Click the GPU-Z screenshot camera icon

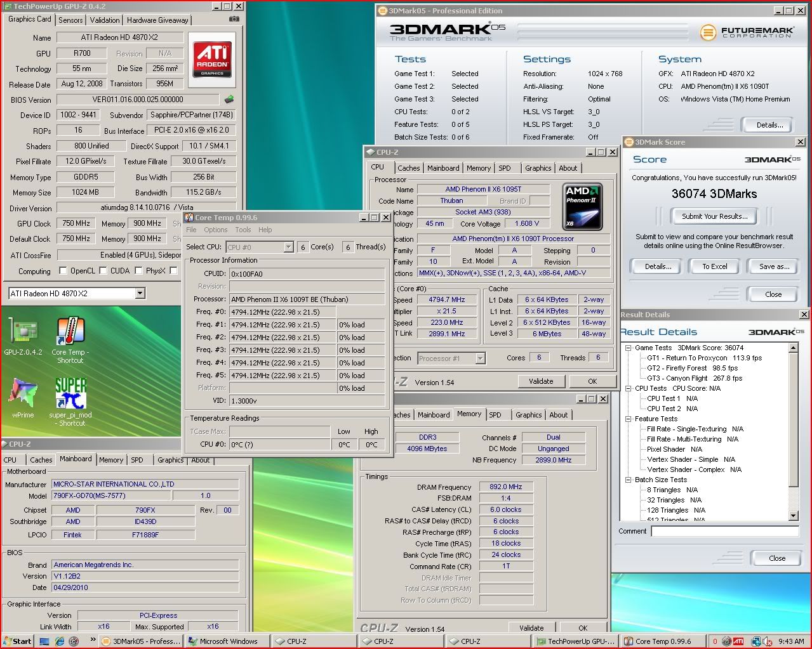[234, 19]
